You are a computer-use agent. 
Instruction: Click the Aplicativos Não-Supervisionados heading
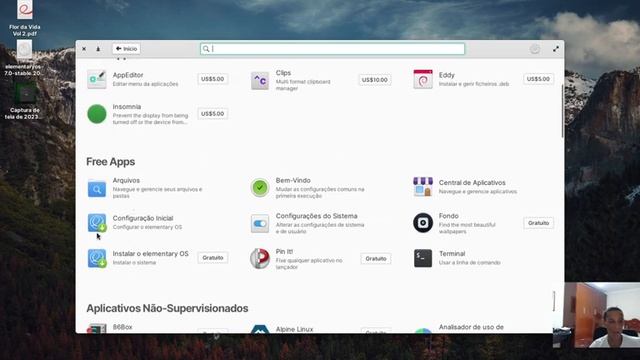click(x=167, y=308)
